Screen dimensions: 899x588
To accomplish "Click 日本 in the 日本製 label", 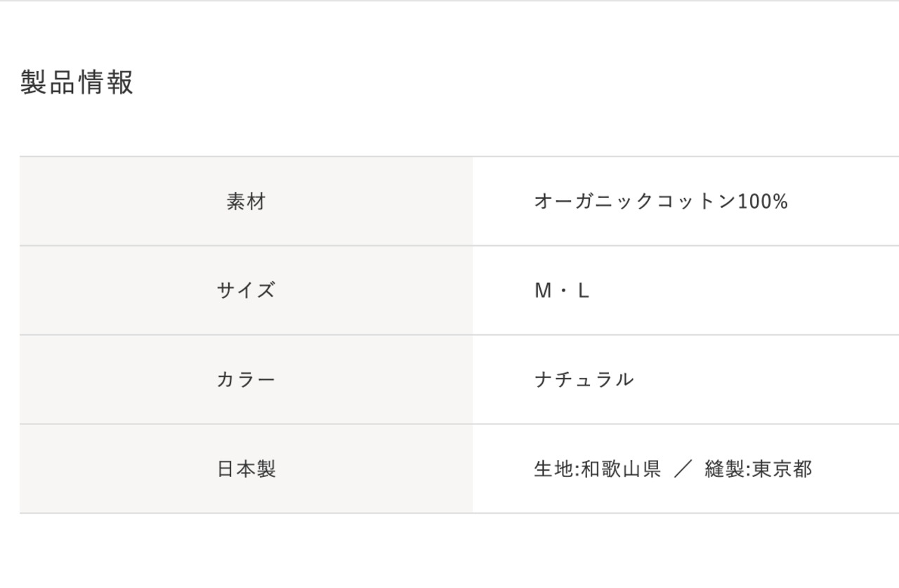I will pyautogui.click(x=236, y=469).
